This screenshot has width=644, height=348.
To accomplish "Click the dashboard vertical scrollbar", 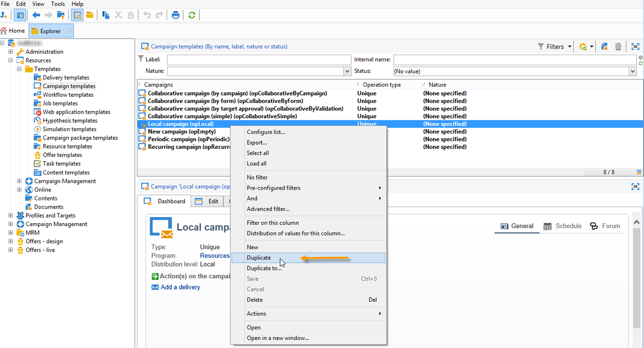I will point(636,278).
